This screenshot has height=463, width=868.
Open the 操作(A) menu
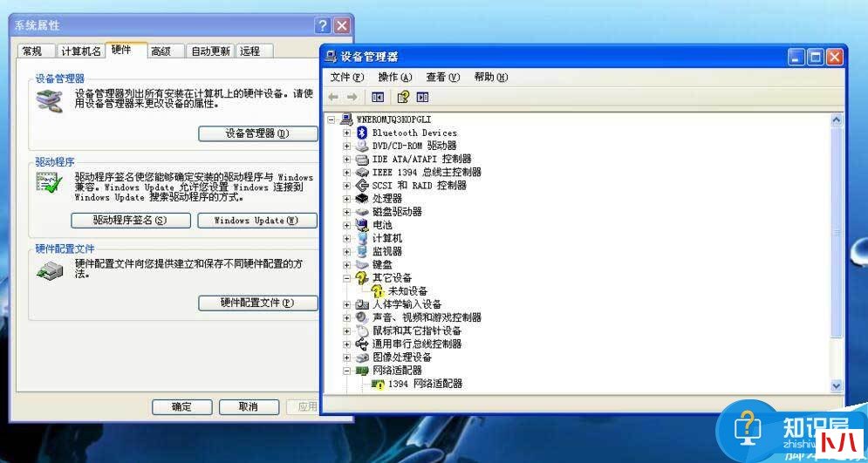click(395, 78)
